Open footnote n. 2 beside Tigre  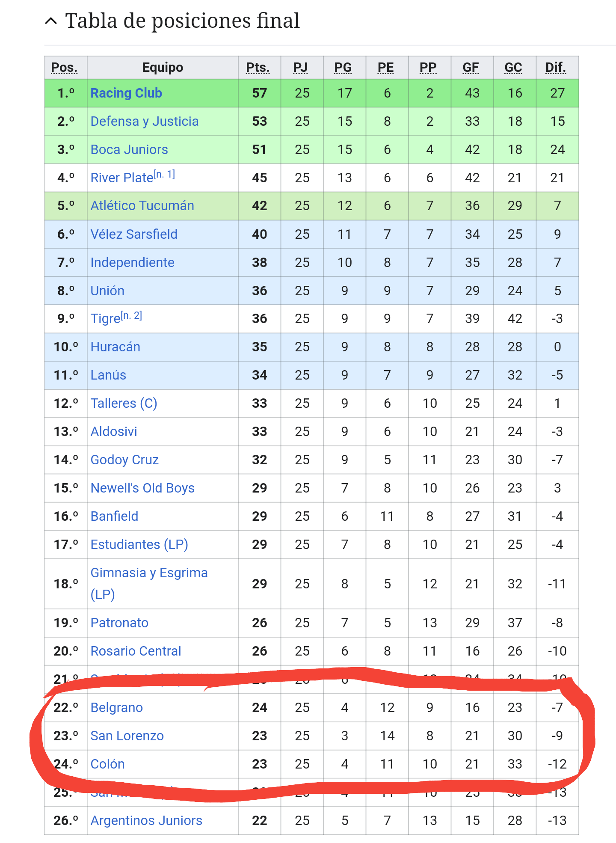tap(131, 315)
